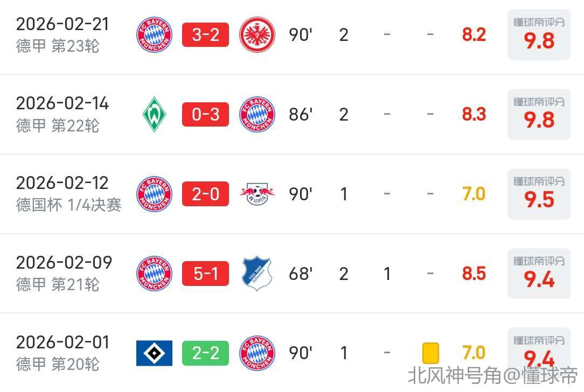Image resolution: width=584 pixels, height=392 pixels.
Task: Click Bayern logo in 2026-02-01 row
Action: [x=257, y=353]
